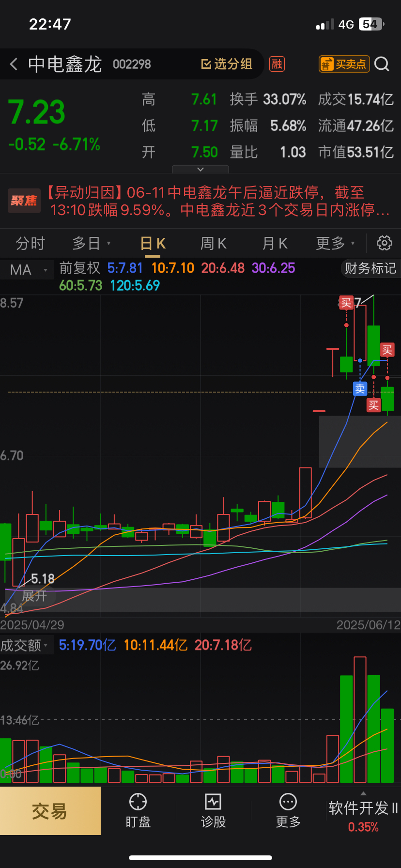This screenshot has width=401, height=868.
Task: Open the MA indicator dropdown
Action: click(27, 270)
